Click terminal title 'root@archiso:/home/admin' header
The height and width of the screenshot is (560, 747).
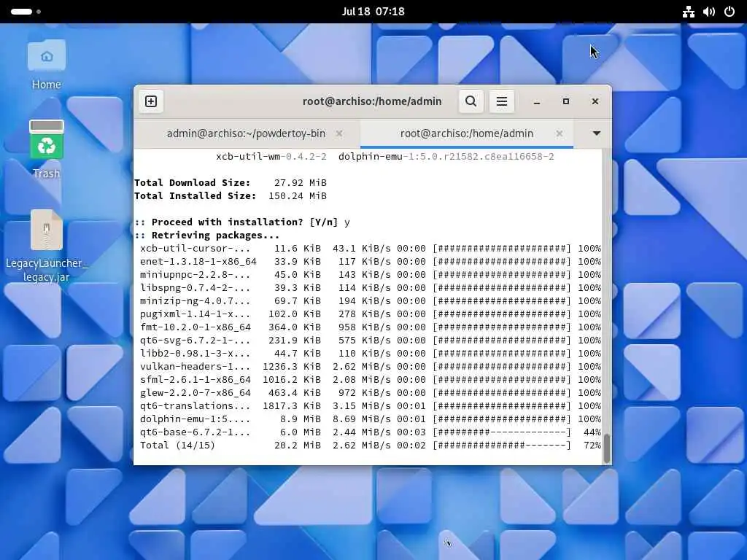click(372, 101)
